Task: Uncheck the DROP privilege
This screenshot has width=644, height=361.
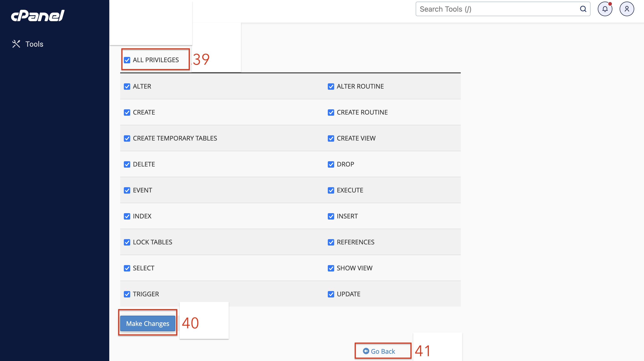Action: [x=331, y=165]
